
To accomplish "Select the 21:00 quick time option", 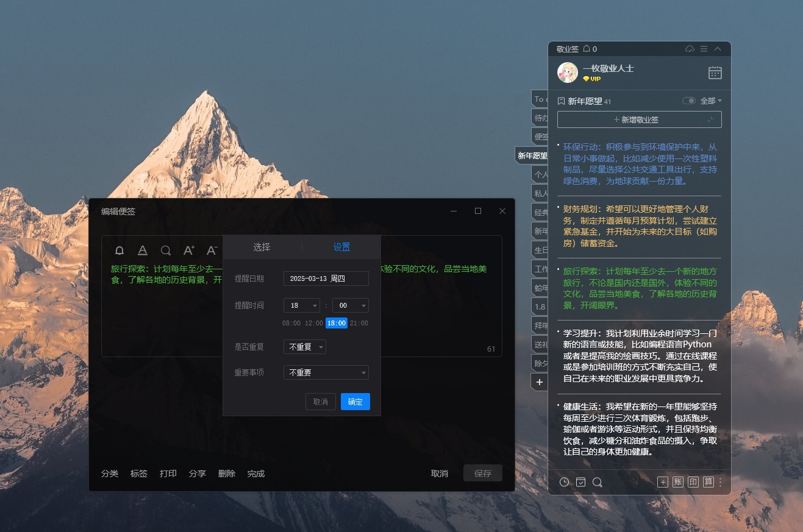I will 359,323.
